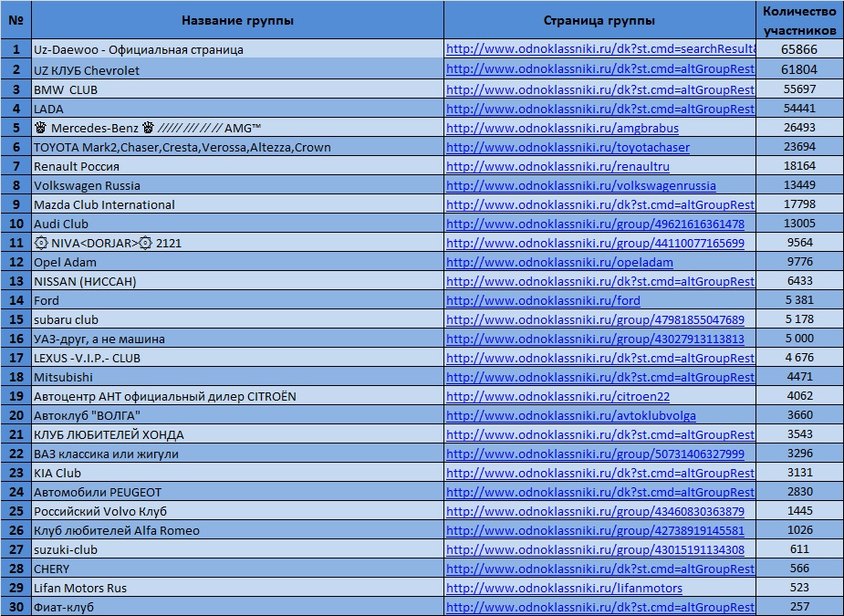Select cell ВАЗ классика или жигули

(237, 454)
